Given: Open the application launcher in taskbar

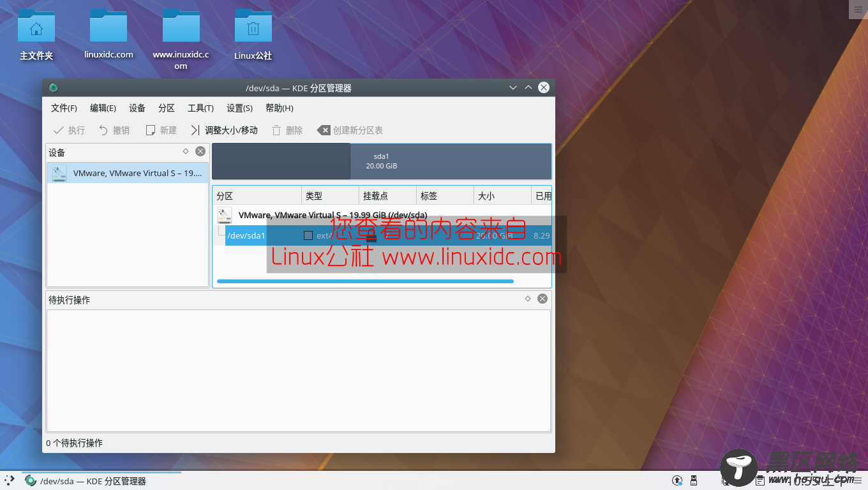Looking at the screenshot, I should coord(10,480).
